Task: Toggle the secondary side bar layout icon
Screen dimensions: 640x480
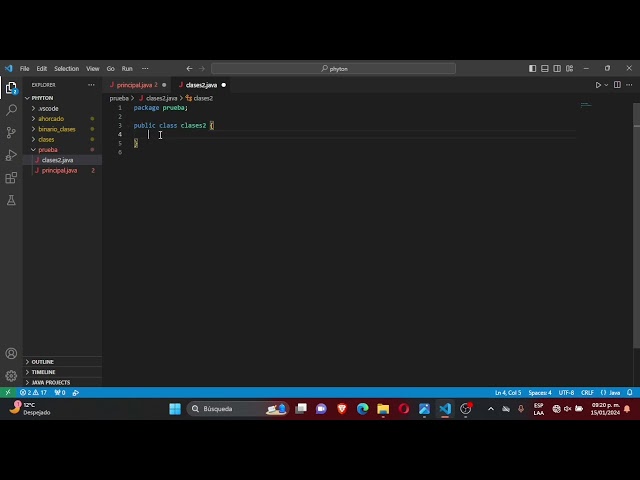Action: 557,69
